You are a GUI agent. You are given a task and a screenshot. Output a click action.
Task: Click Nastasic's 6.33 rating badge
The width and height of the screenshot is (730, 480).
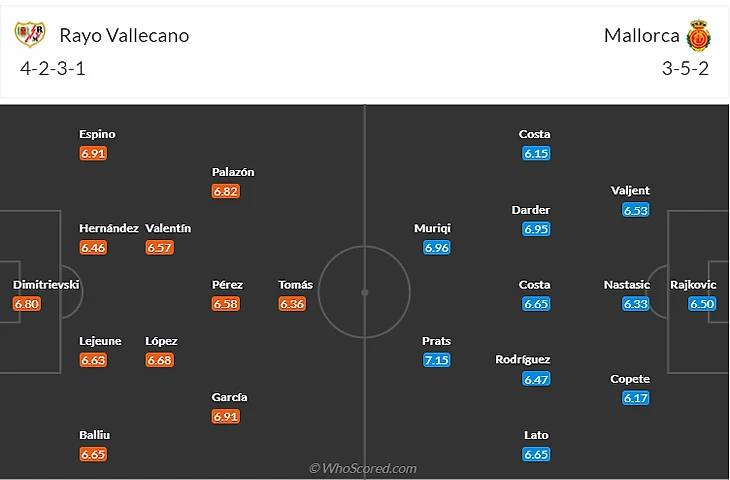636,304
